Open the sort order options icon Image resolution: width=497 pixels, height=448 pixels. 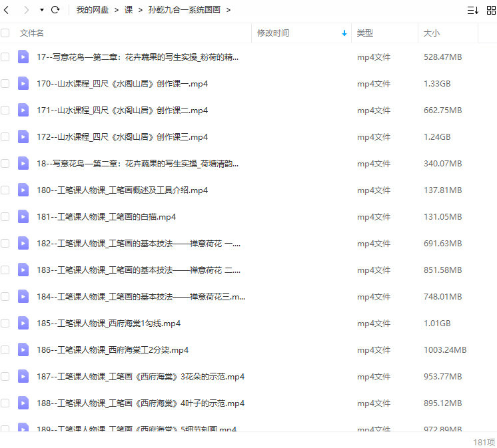pos(472,10)
